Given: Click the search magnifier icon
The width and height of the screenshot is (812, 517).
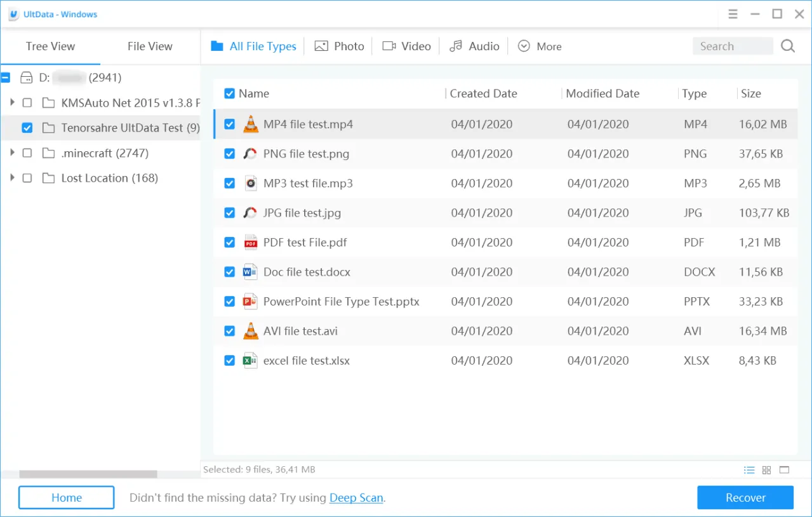Looking at the screenshot, I should pyautogui.click(x=788, y=46).
